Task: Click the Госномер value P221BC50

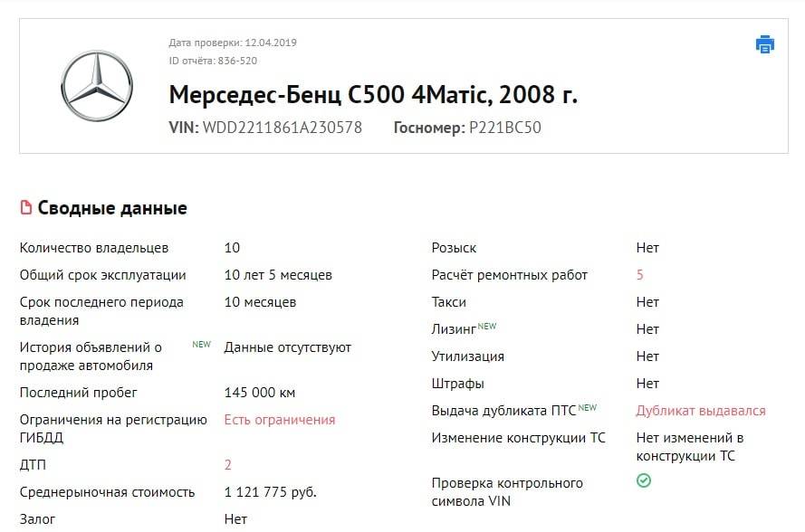Action: click(x=504, y=128)
